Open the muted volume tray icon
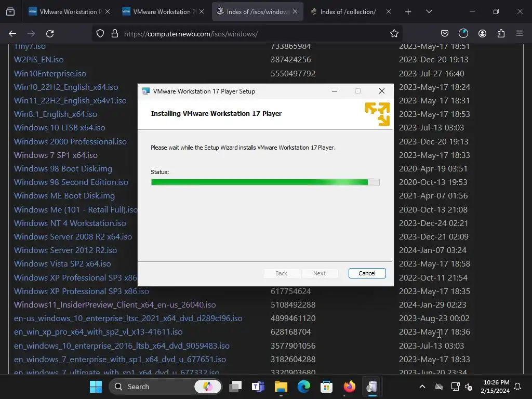 [469, 387]
